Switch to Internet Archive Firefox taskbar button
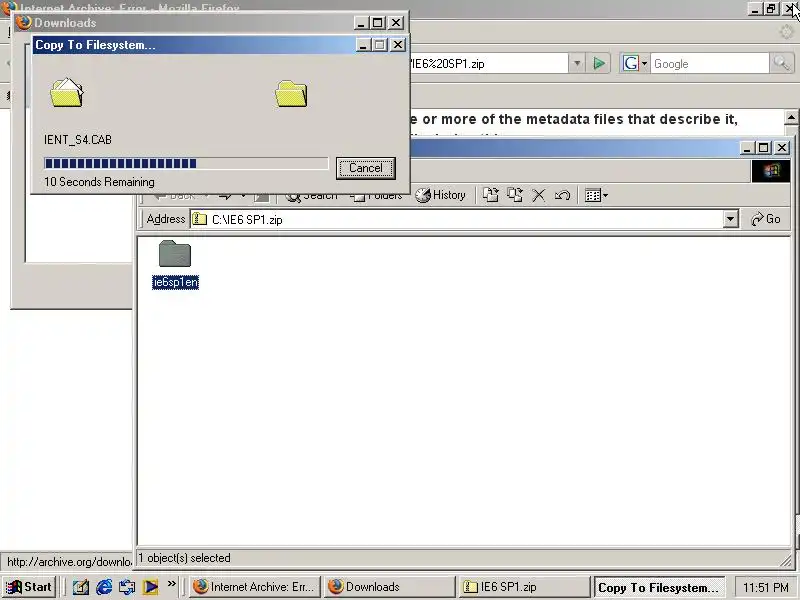The image size is (800, 600). point(255,587)
